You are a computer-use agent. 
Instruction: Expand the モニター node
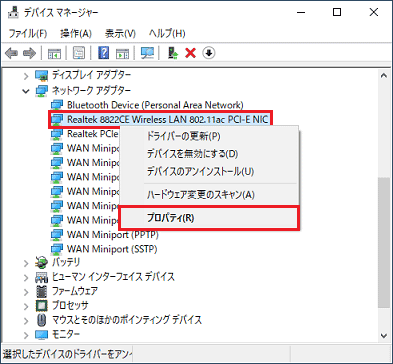(x=26, y=335)
